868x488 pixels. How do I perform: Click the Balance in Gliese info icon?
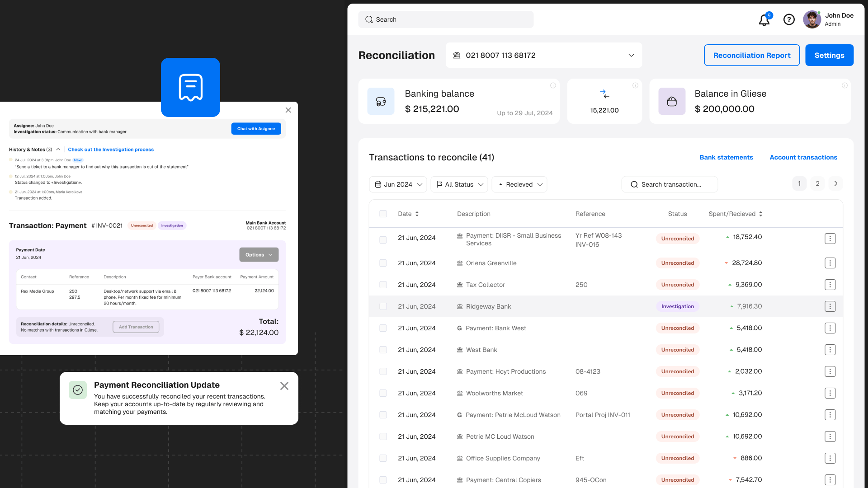coord(845,84)
